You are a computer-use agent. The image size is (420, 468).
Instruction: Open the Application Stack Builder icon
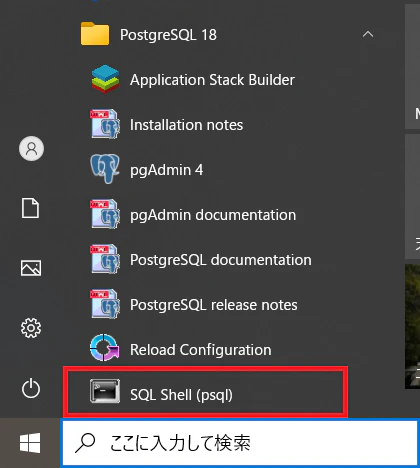coord(105,79)
